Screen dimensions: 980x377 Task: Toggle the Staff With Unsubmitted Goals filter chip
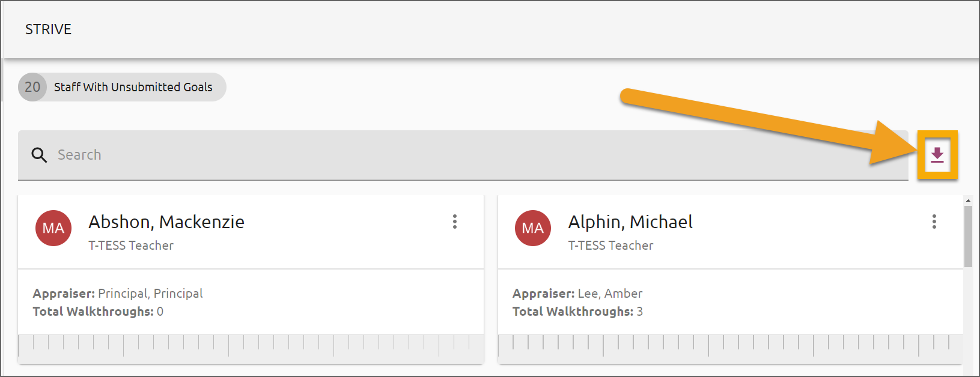coord(122,87)
